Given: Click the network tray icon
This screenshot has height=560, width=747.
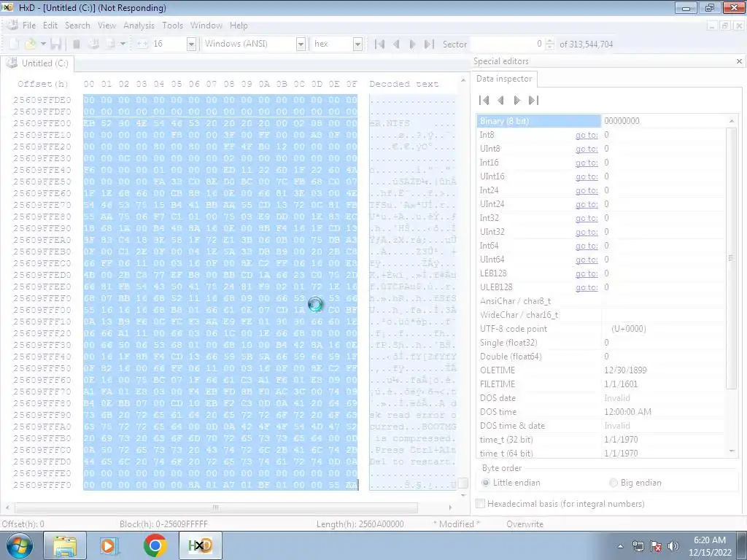Looking at the screenshot, I should [638, 546].
